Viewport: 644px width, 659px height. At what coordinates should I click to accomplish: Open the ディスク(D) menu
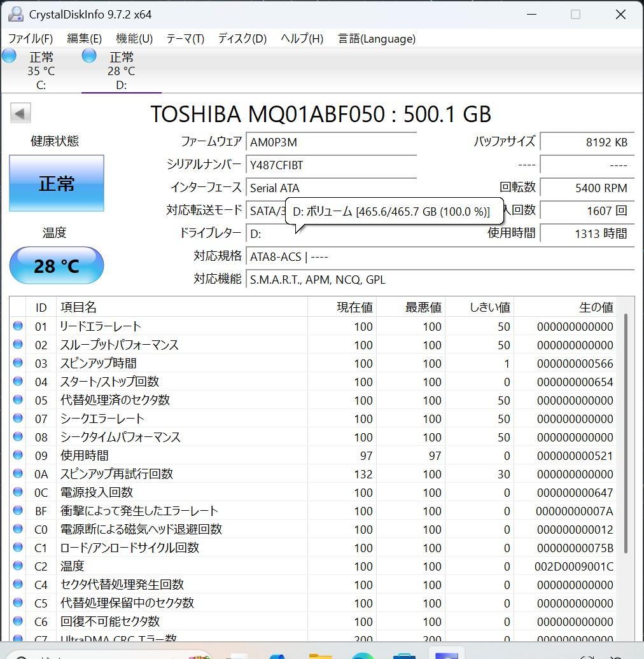242,39
